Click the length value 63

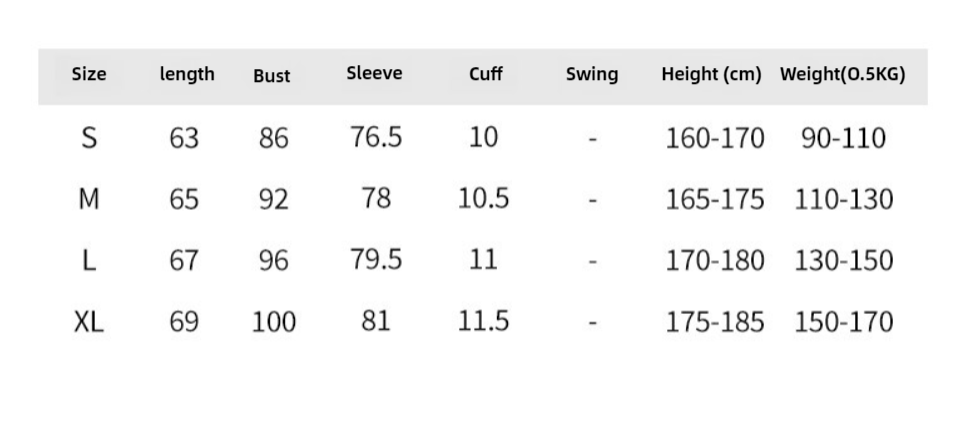[x=184, y=138]
